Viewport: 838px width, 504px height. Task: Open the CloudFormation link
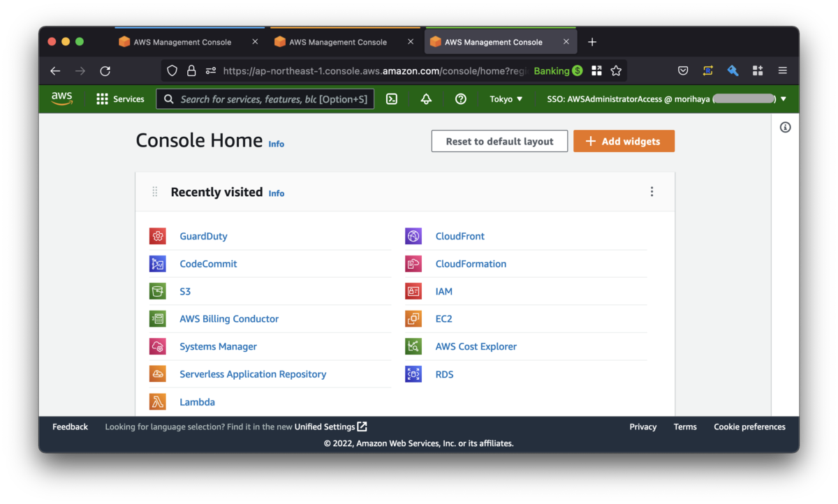(471, 264)
